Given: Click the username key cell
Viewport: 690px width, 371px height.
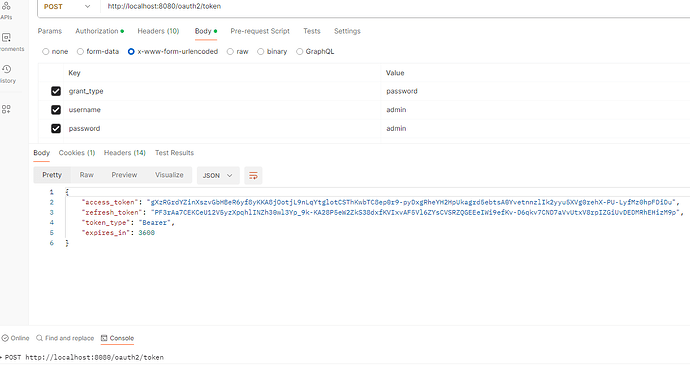Looking at the screenshot, I should pos(223,110).
